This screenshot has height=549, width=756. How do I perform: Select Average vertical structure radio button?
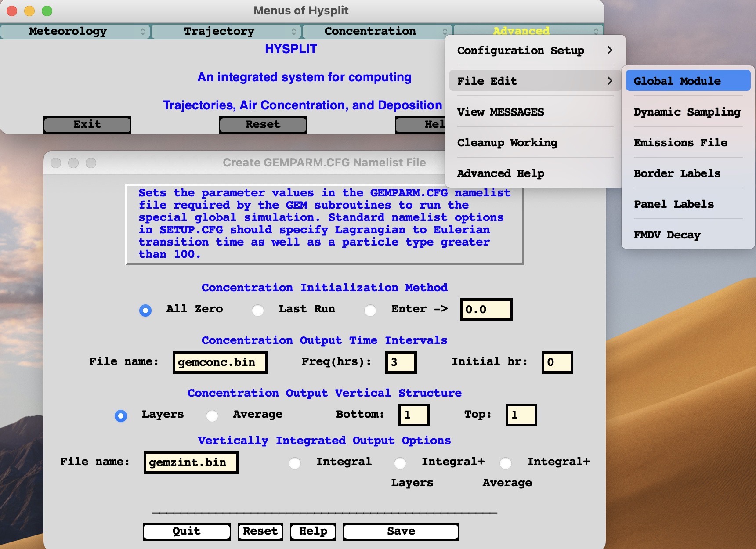[x=212, y=416]
